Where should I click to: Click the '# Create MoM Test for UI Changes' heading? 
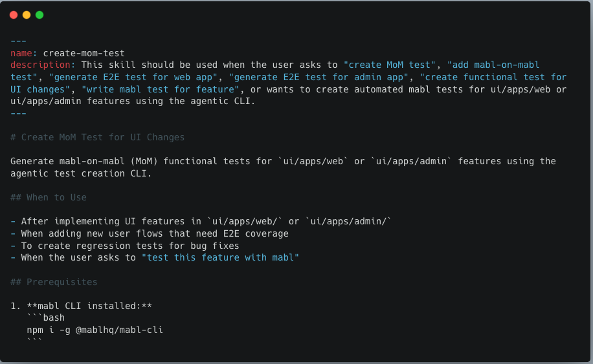pyautogui.click(x=98, y=137)
